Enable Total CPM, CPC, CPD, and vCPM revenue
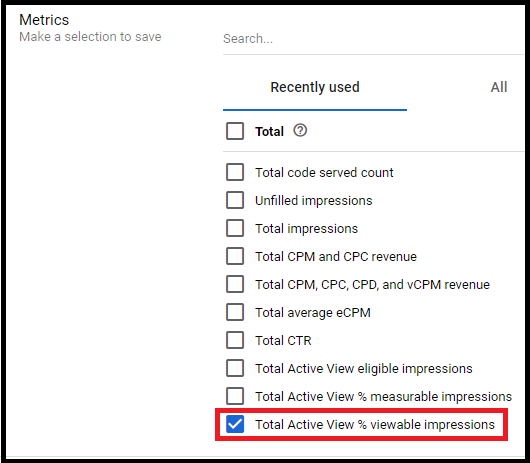530x463 pixels. click(235, 284)
